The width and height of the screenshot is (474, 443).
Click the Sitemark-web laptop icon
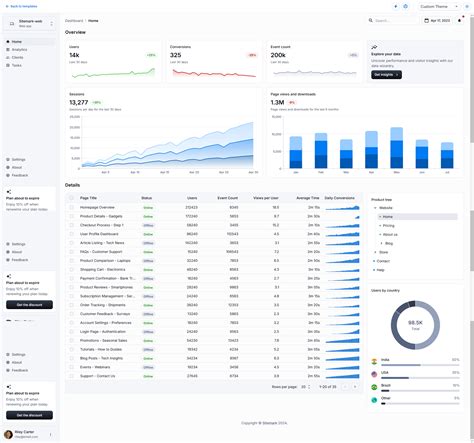click(12, 24)
